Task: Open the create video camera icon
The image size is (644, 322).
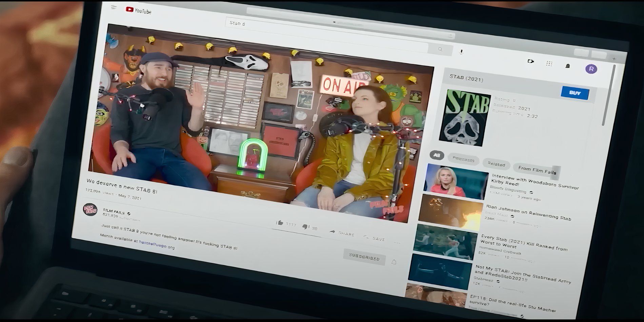Action: 530,61
